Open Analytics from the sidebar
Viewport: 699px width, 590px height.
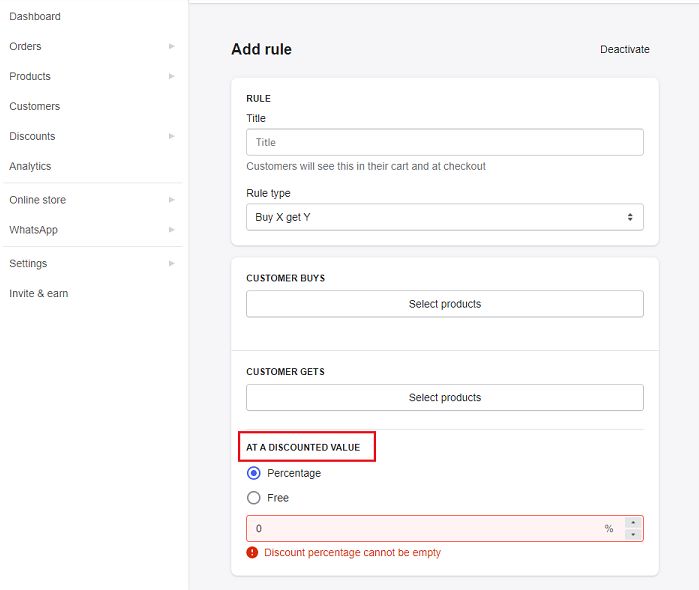(30, 166)
